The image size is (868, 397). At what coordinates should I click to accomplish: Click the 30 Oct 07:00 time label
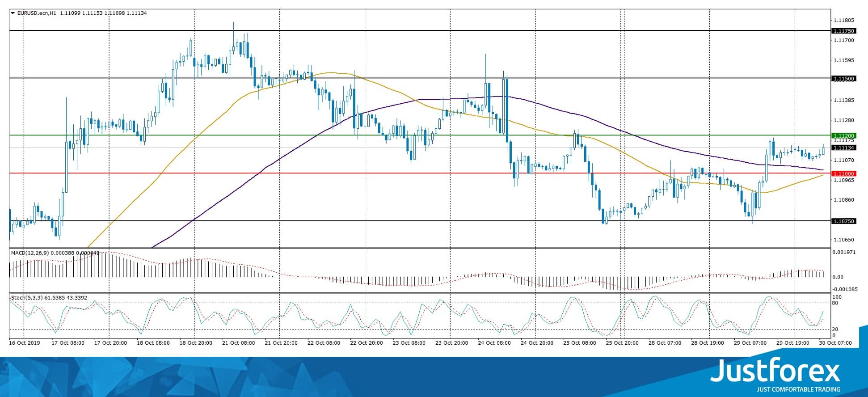coord(836,343)
